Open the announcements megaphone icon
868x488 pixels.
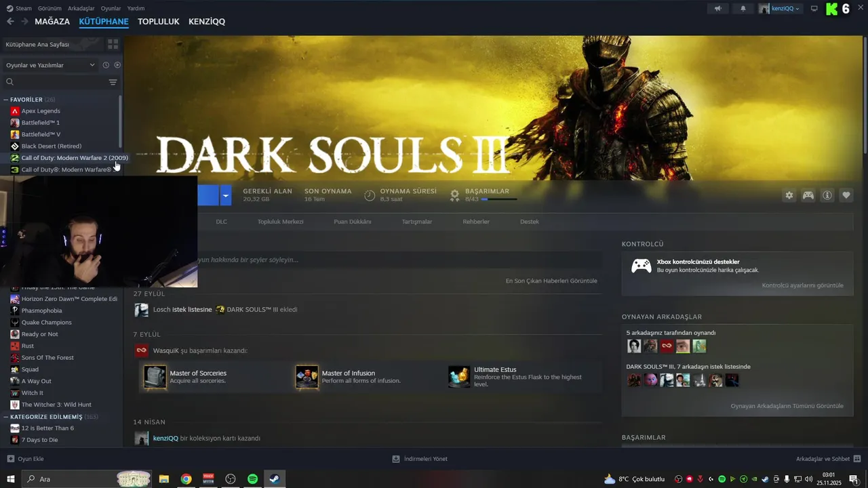(717, 8)
